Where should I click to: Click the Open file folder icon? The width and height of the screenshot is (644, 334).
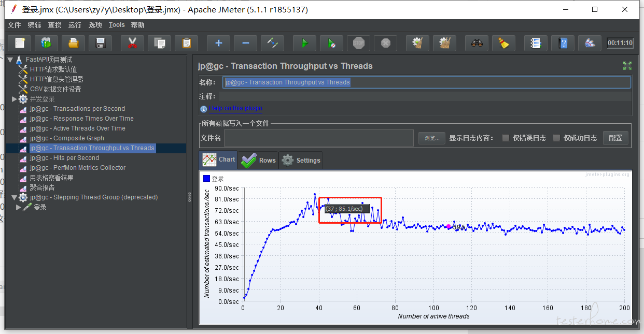74,43
